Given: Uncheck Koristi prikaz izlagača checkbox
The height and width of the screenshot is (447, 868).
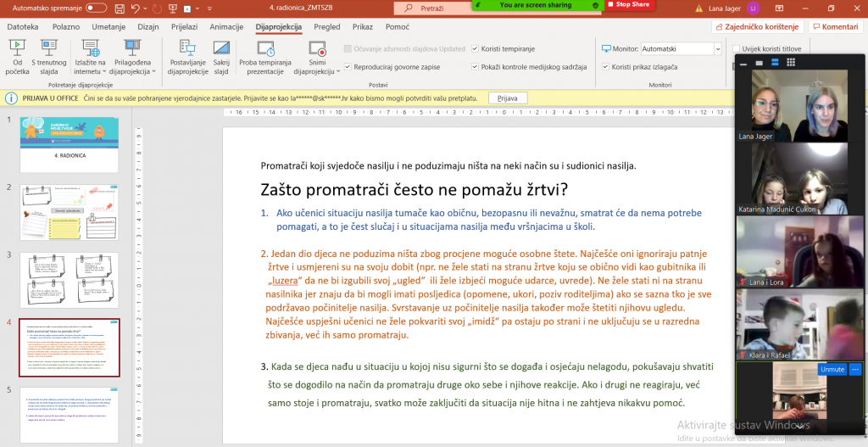Looking at the screenshot, I should pos(604,66).
